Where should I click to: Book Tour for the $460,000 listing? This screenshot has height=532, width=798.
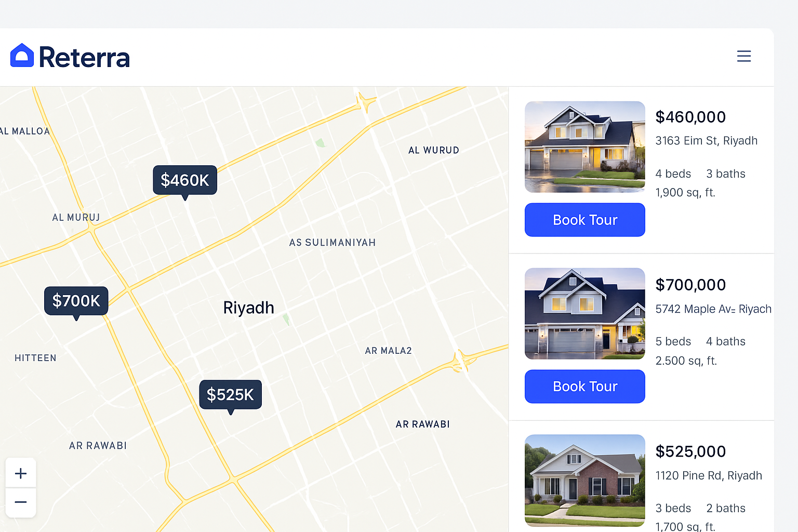(x=585, y=220)
